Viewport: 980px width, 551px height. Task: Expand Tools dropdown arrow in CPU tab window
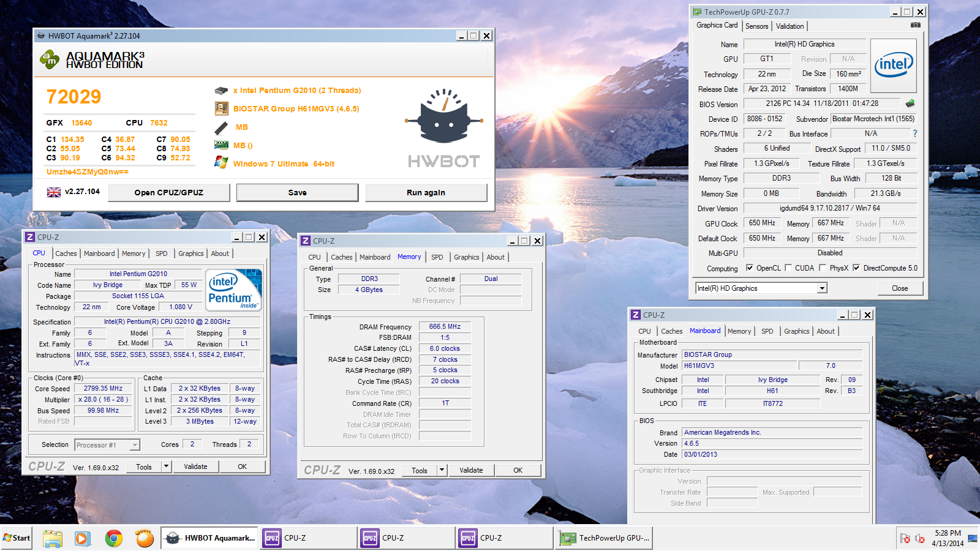click(166, 467)
